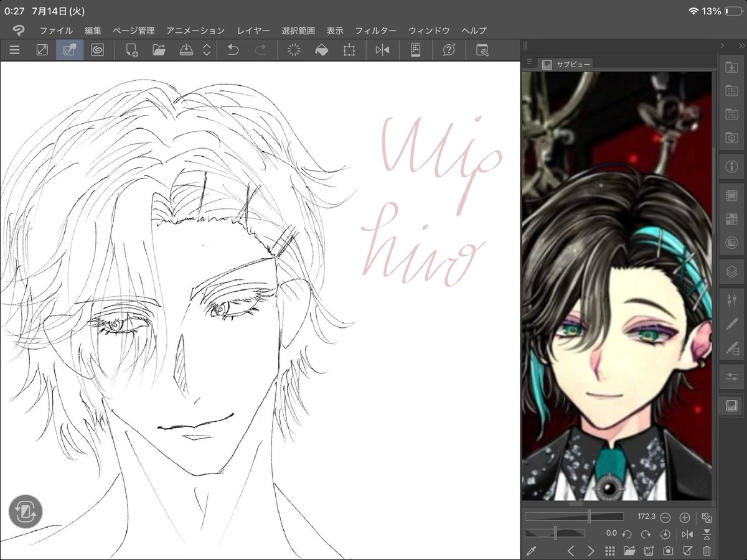Activate the scale/rotate transform icon

pos(349,50)
